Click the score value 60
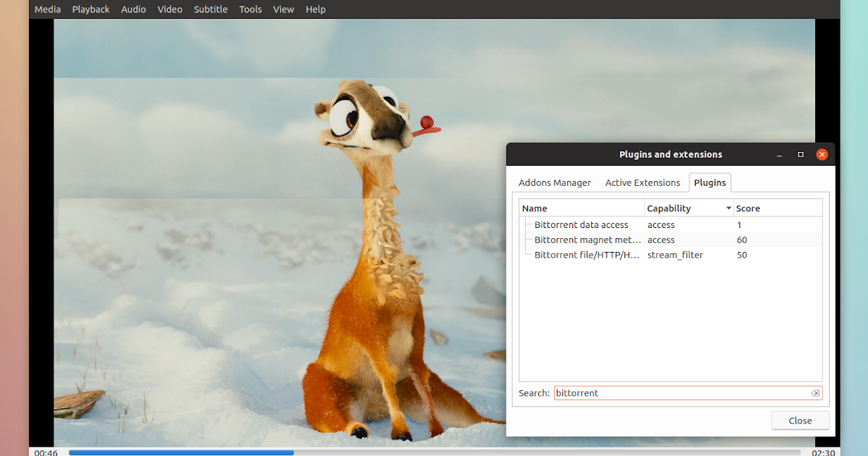 (x=742, y=240)
